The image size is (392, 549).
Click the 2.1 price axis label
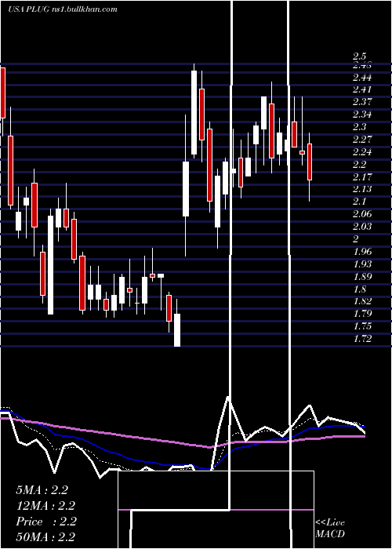(x=359, y=202)
